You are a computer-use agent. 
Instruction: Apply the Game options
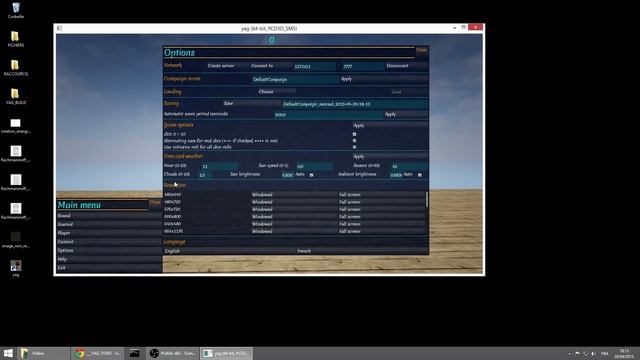pos(390,125)
